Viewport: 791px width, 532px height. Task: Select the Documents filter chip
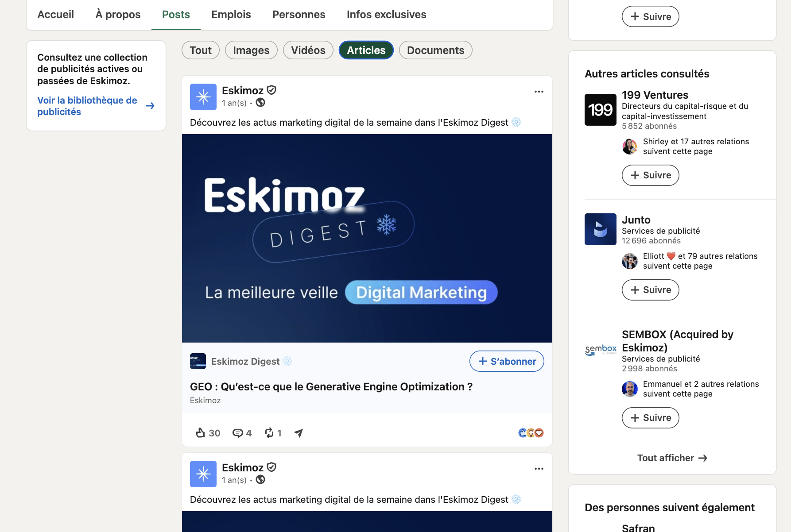[x=436, y=50]
